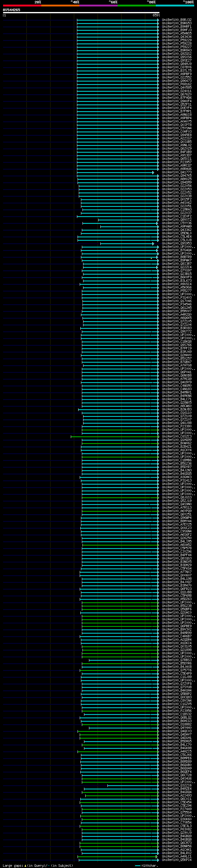Click the green bar for UniRef100_Q8JGS3
The image size is (197, 868).
click(121, 498)
